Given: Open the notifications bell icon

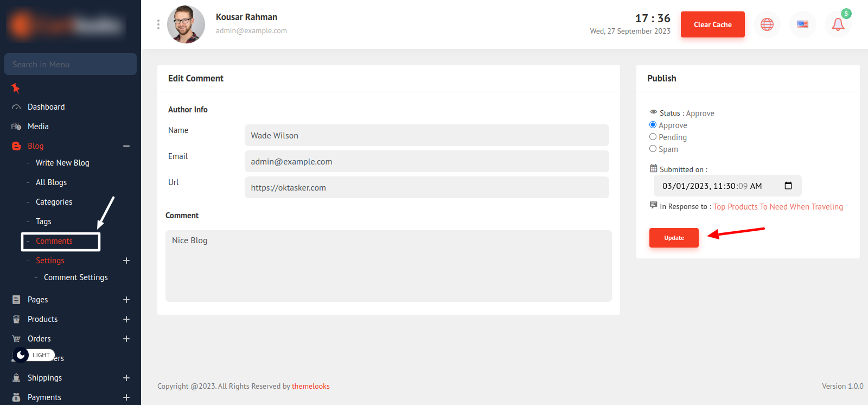Looking at the screenshot, I should 838,24.
